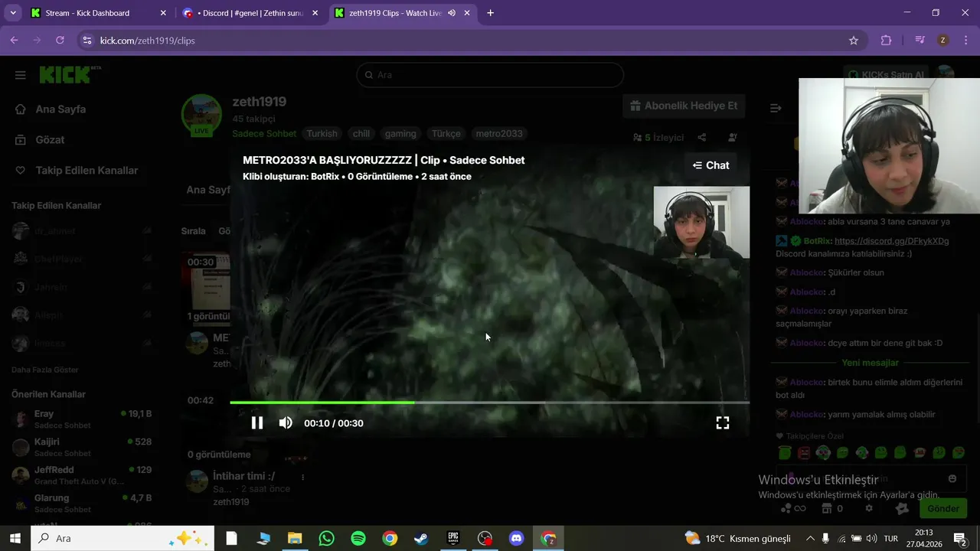Toggle the Kick sidebar hamburger menu
Screen dimensions: 980x551
(x=21, y=75)
